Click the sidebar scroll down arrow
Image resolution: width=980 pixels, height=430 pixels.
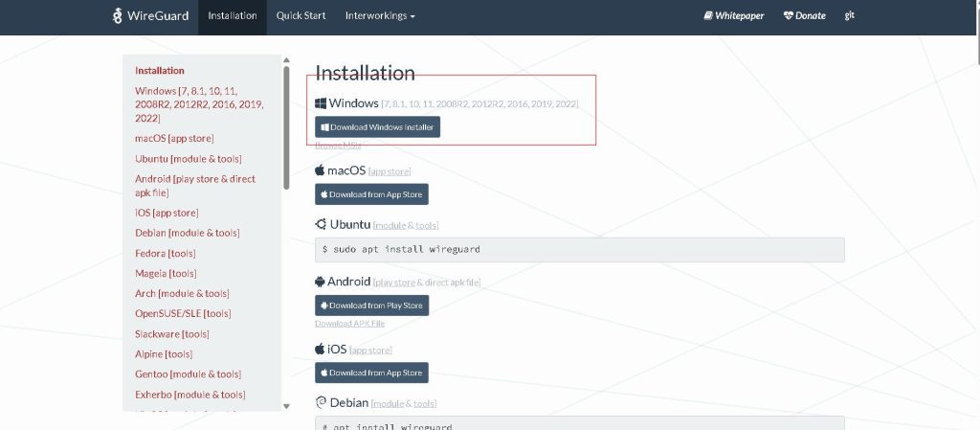pos(286,406)
